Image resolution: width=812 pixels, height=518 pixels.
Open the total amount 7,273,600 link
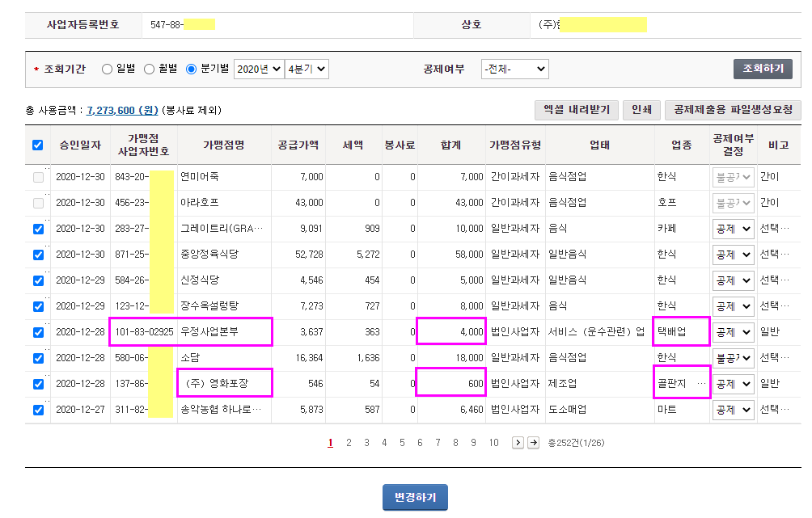pyautogui.click(x=122, y=110)
